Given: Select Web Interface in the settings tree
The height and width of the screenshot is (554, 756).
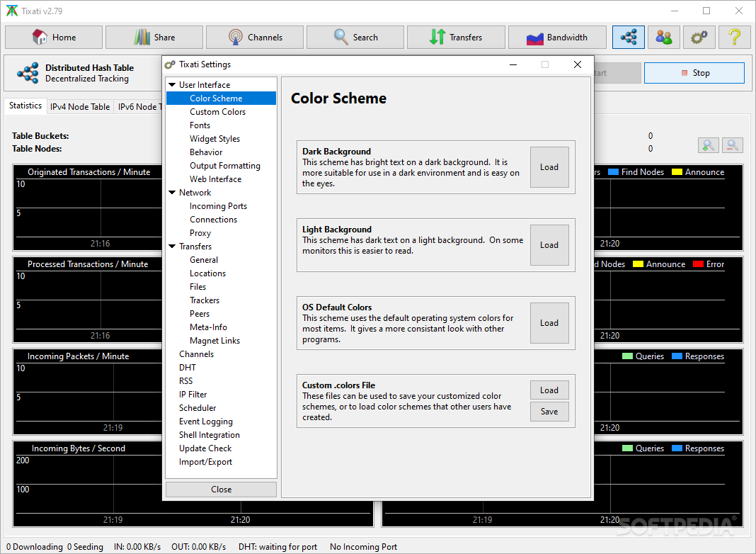Looking at the screenshot, I should click(x=215, y=179).
